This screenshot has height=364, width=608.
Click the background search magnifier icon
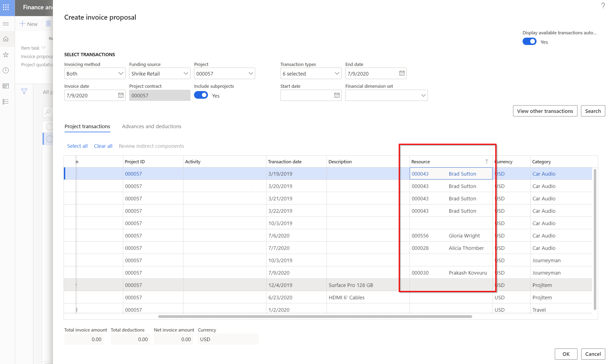click(x=48, y=112)
